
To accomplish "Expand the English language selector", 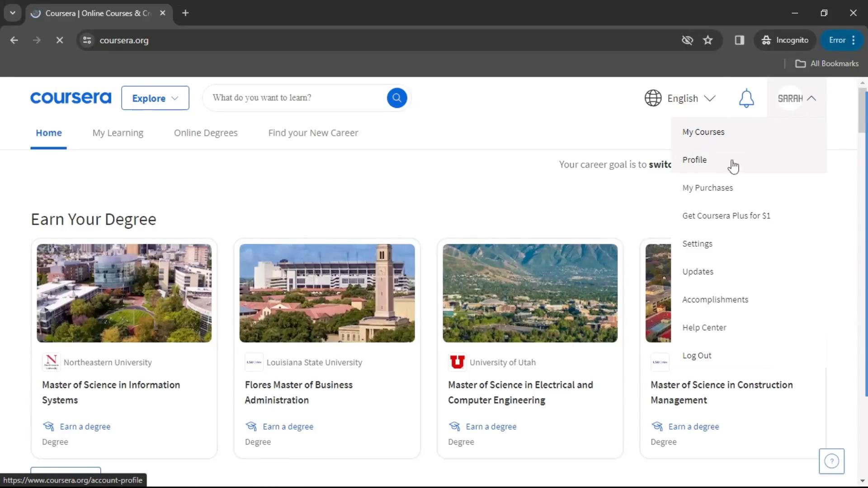I will click(679, 98).
